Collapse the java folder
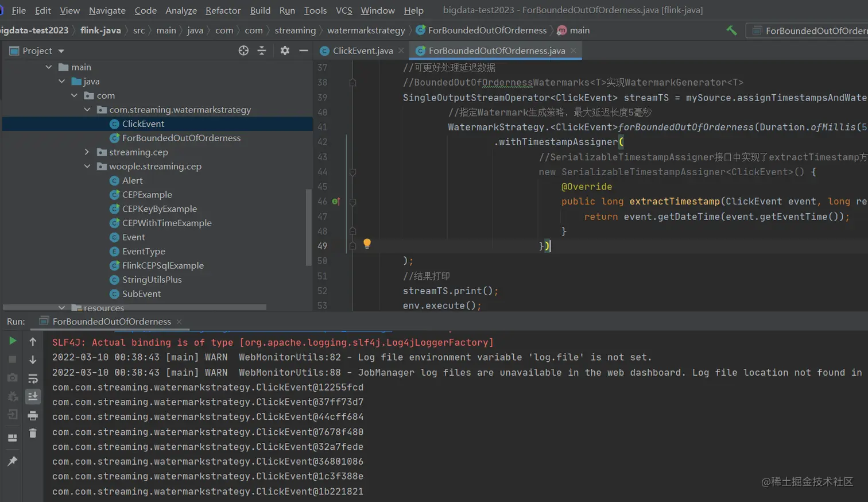868x502 pixels. (x=61, y=82)
